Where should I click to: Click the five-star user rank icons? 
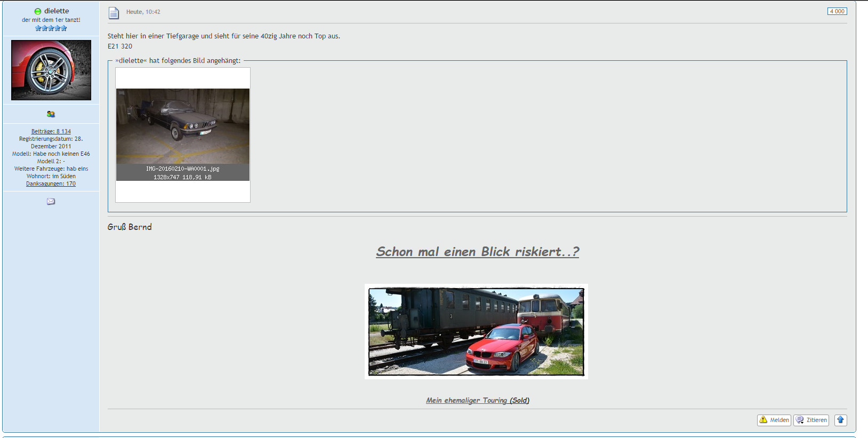coord(51,28)
